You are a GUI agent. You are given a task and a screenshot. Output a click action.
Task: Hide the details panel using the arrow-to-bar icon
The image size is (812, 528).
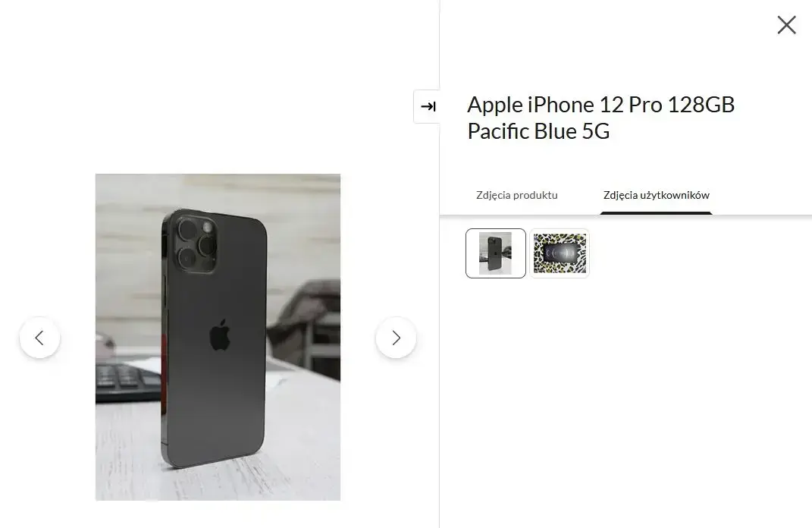pyautogui.click(x=428, y=106)
